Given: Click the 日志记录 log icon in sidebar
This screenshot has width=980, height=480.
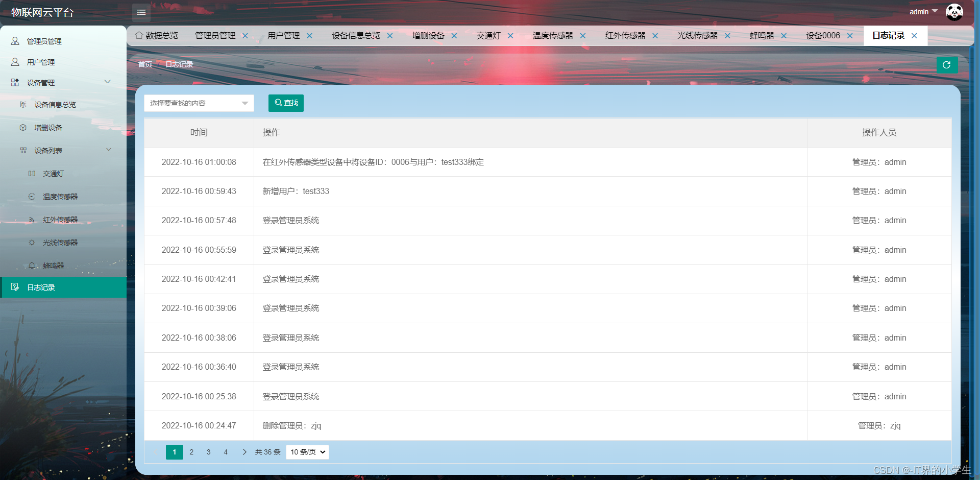Looking at the screenshot, I should (x=14, y=287).
